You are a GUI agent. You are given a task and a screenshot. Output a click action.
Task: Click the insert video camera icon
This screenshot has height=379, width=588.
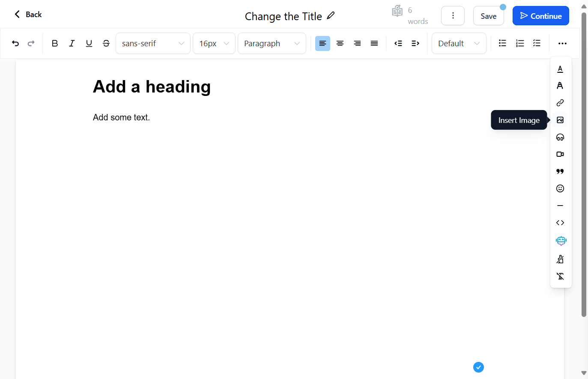pyautogui.click(x=560, y=154)
